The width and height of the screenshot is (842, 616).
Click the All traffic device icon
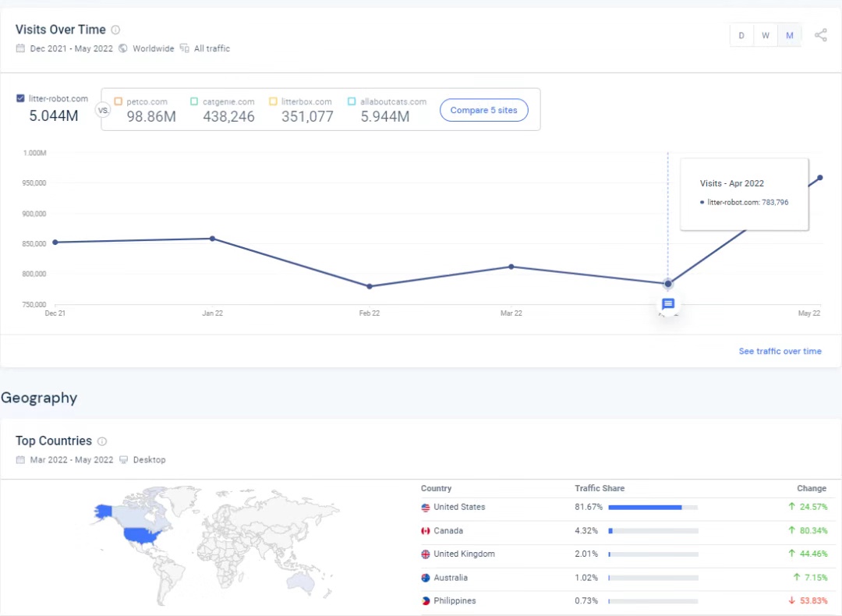(185, 48)
